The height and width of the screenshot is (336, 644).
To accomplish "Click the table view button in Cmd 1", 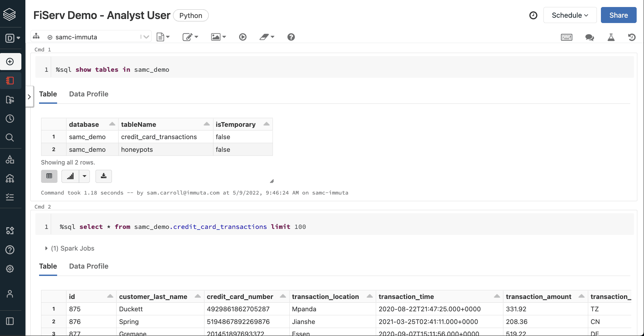I will (49, 176).
